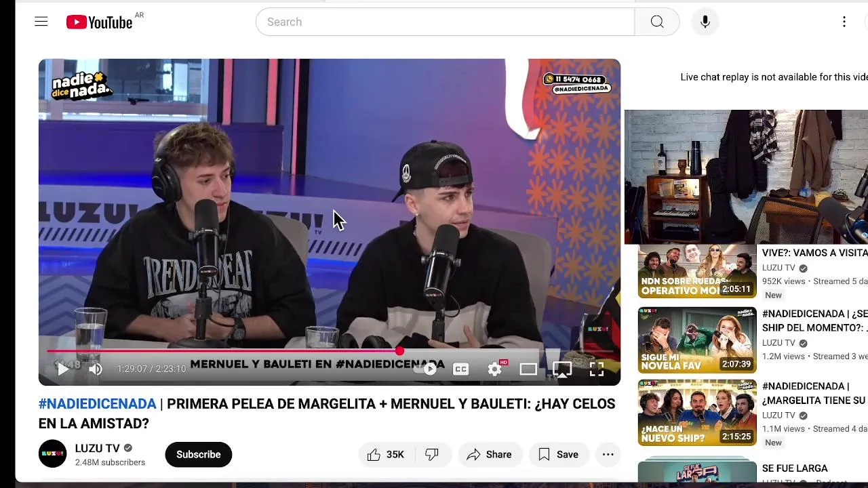Start voice search with microphone icon
Viewport: 868px width, 488px height.
[705, 22]
